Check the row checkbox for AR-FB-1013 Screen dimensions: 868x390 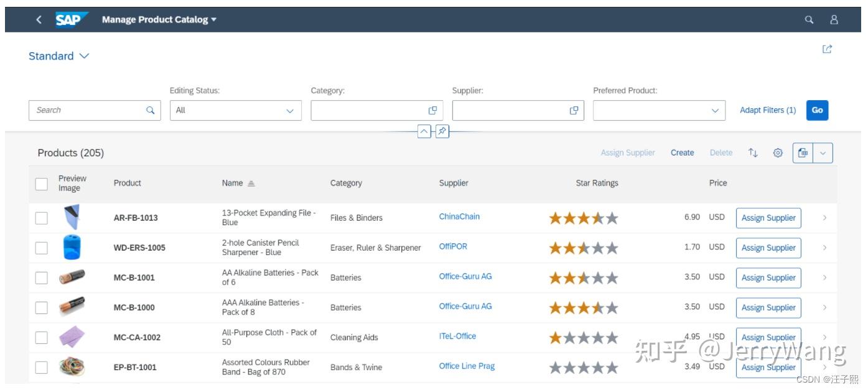click(41, 218)
